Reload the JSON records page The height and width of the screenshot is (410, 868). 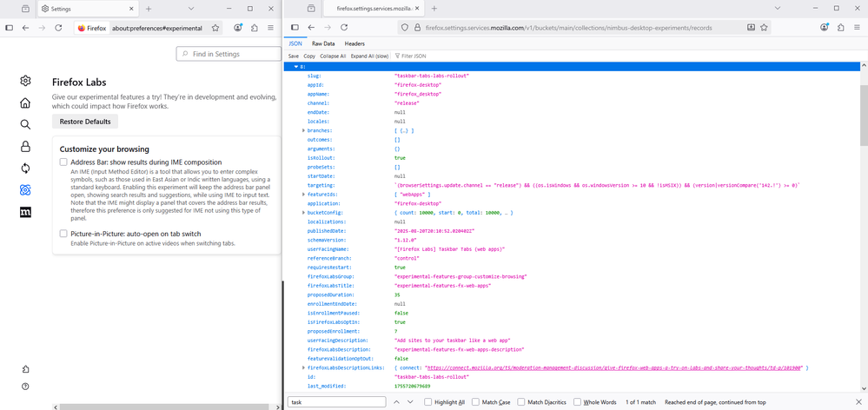(x=342, y=28)
